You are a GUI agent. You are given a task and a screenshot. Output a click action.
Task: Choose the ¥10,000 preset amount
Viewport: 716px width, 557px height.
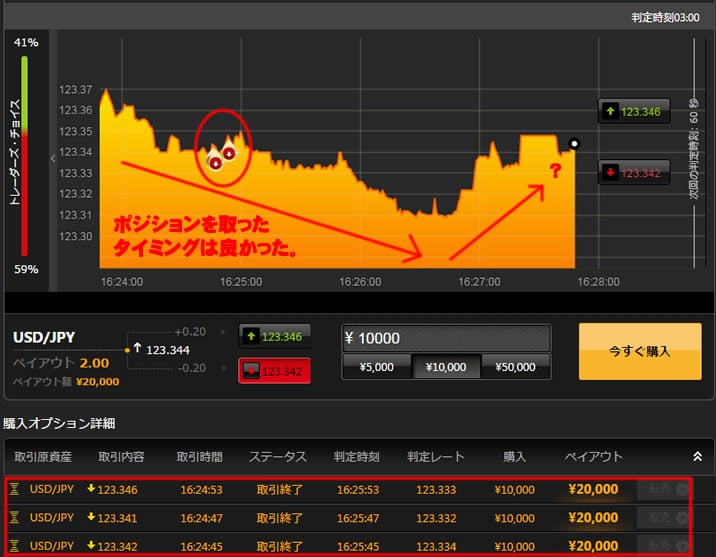[446, 367]
